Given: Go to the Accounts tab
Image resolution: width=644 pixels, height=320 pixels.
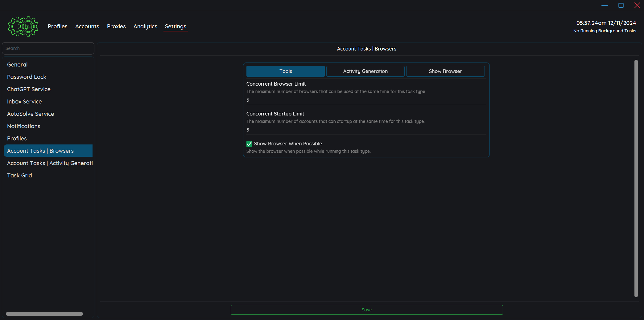Looking at the screenshot, I should coord(87,26).
